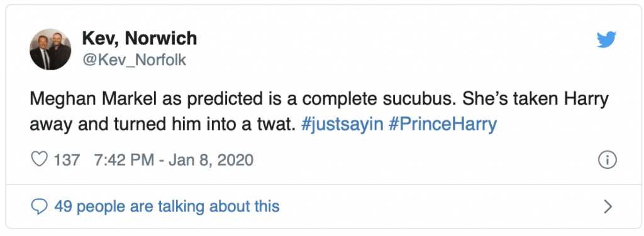Click the word "twat." in the tweet

pos(277,124)
